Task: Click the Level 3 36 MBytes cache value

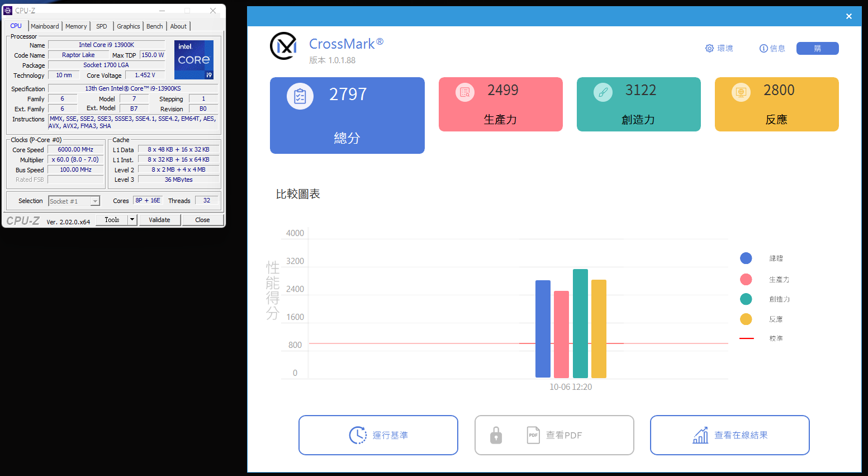Action: (178, 180)
